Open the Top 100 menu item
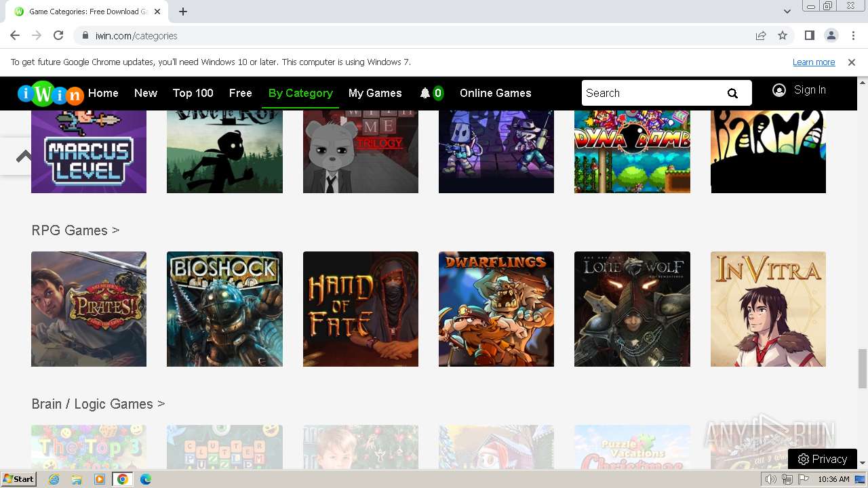Viewport: 868px width, 488px height. (x=193, y=94)
